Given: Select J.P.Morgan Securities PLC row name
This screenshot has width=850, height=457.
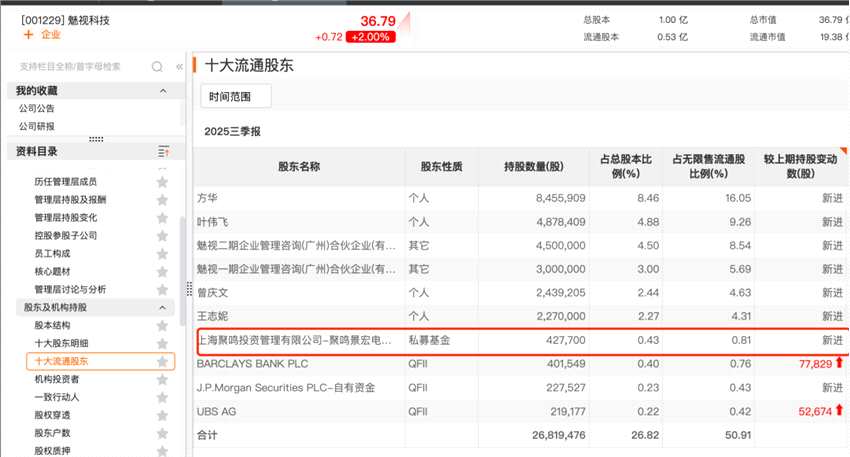Looking at the screenshot, I should [x=286, y=388].
